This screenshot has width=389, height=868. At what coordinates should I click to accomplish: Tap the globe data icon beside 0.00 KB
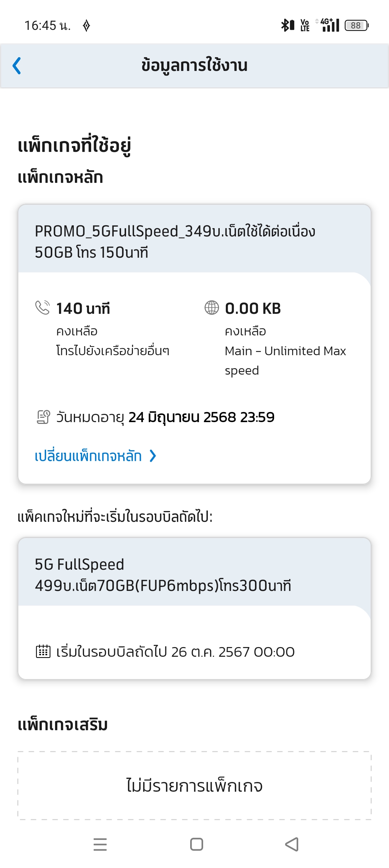tap(212, 308)
